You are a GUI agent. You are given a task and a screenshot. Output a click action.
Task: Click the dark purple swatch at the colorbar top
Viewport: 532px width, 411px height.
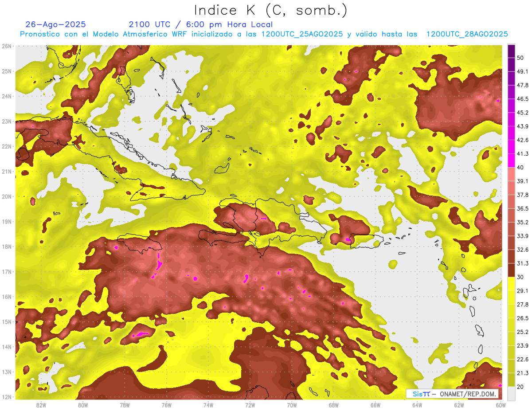pos(511,51)
